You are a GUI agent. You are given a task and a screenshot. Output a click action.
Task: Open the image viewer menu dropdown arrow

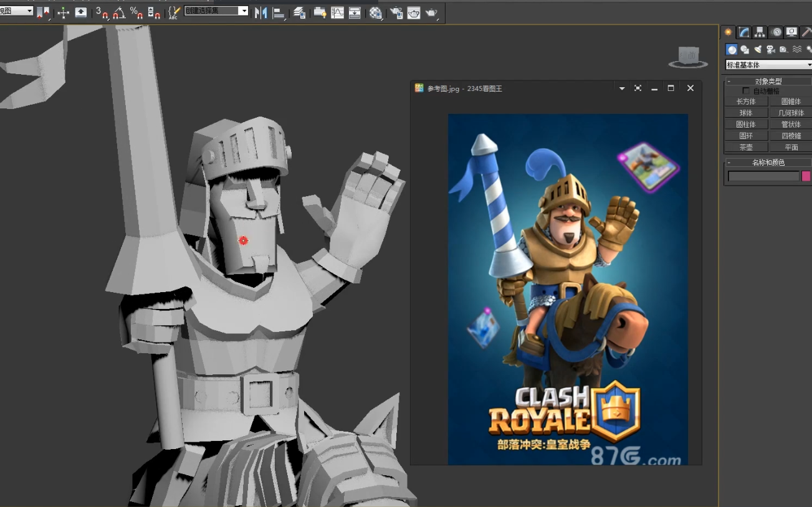pyautogui.click(x=621, y=88)
